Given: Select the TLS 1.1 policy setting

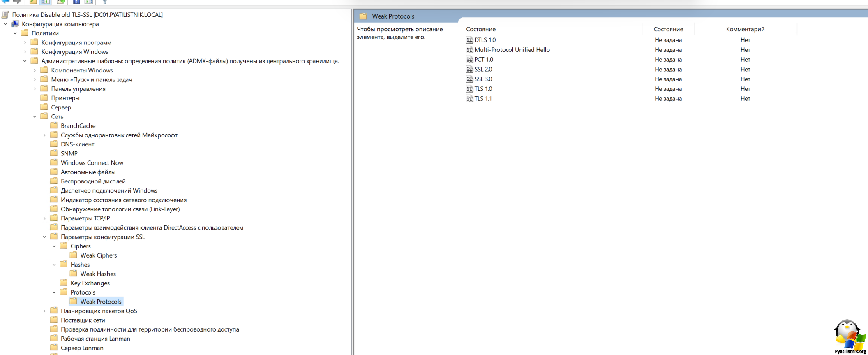Looking at the screenshot, I should 483,99.
